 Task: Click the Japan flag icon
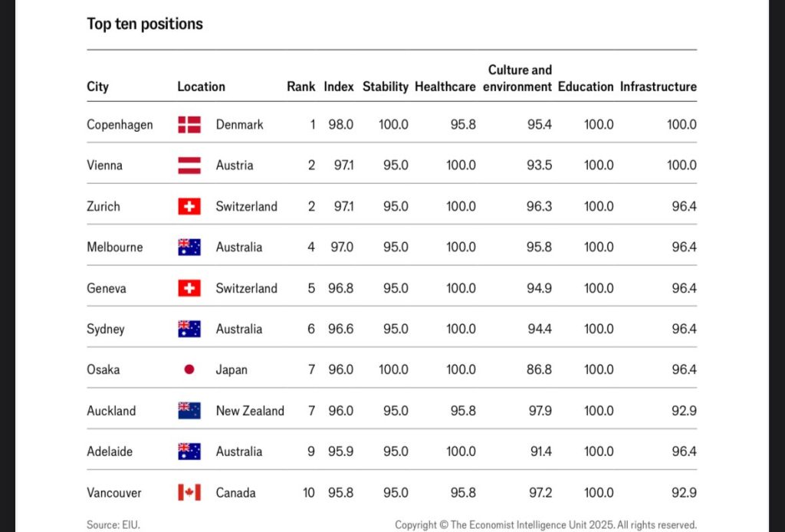tap(189, 369)
